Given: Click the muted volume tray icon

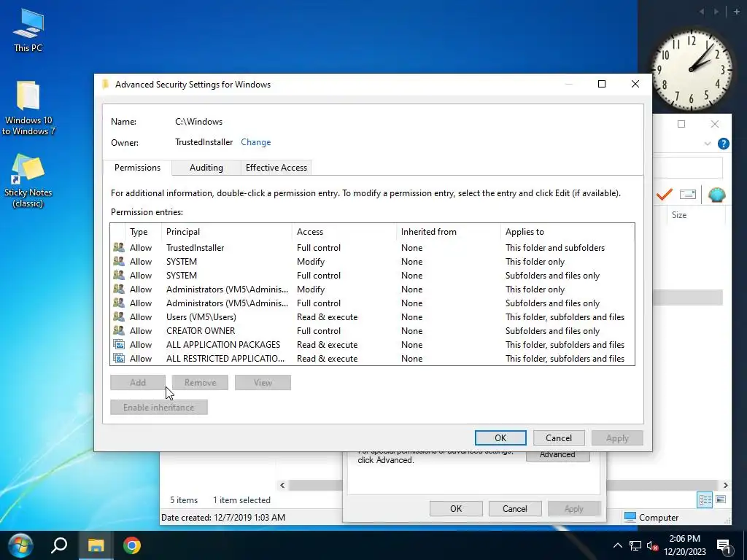Looking at the screenshot, I should [x=653, y=545].
